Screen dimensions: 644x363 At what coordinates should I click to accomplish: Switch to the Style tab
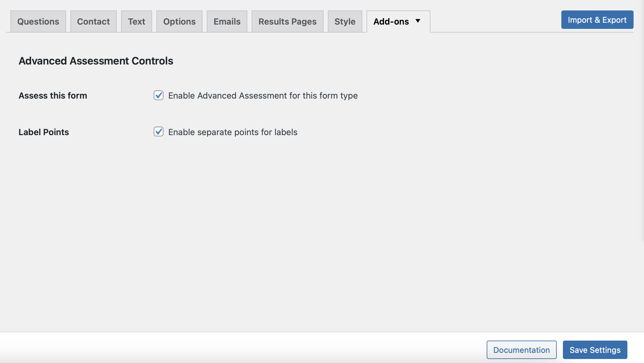tap(344, 21)
